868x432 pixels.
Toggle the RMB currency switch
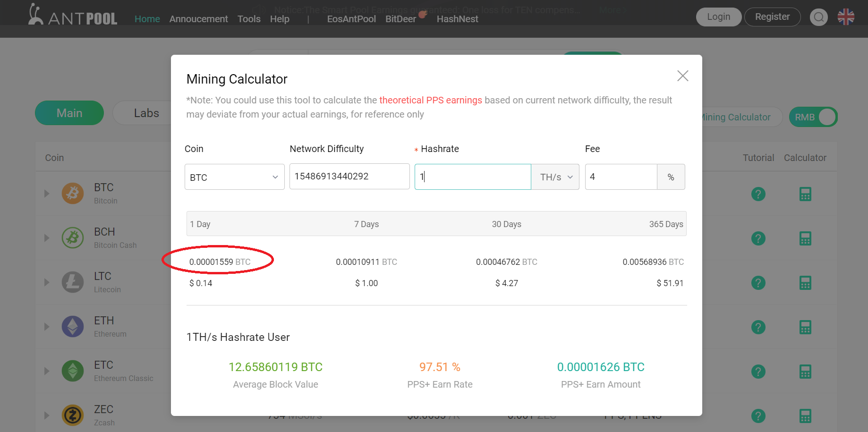point(813,117)
